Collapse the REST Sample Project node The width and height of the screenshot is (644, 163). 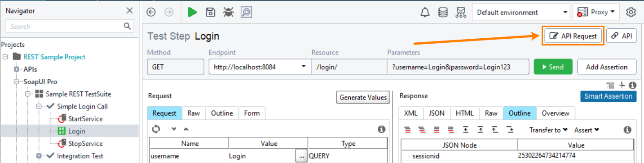click(x=5, y=57)
